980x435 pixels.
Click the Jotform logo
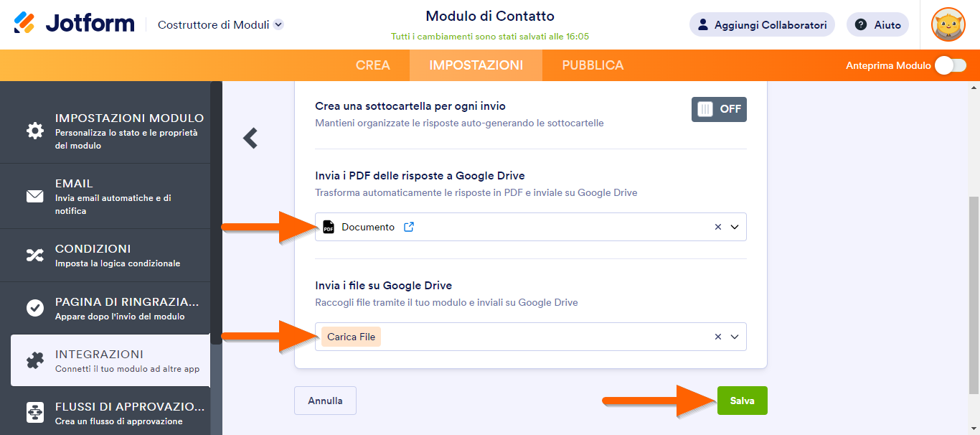tap(75, 24)
